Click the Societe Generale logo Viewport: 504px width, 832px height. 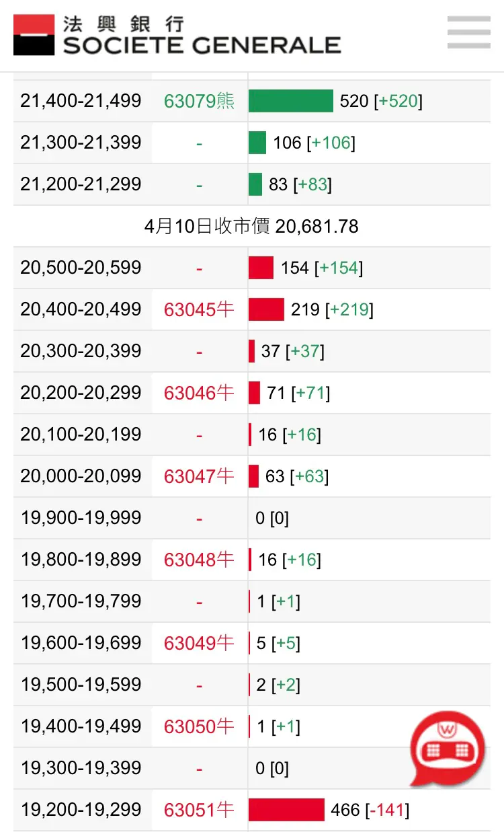[177, 36]
